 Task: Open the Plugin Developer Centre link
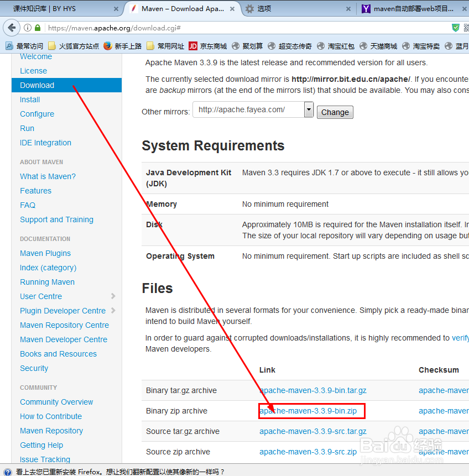point(63,311)
